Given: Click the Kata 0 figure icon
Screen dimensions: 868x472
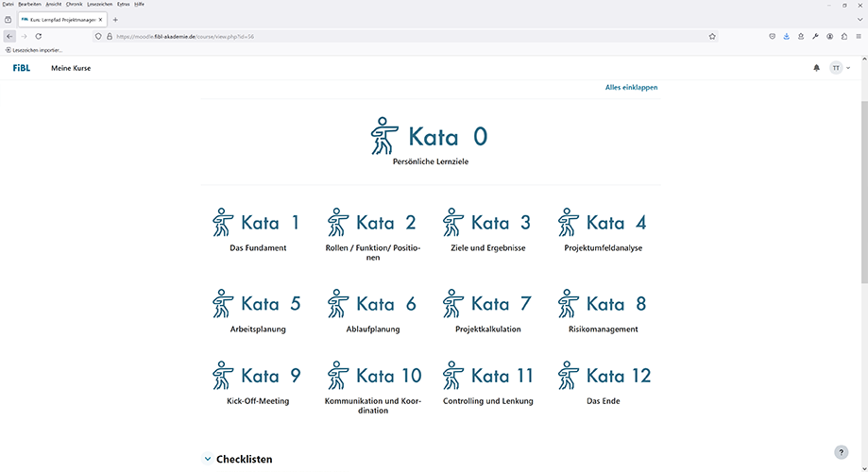Looking at the screenshot, I should [384, 136].
